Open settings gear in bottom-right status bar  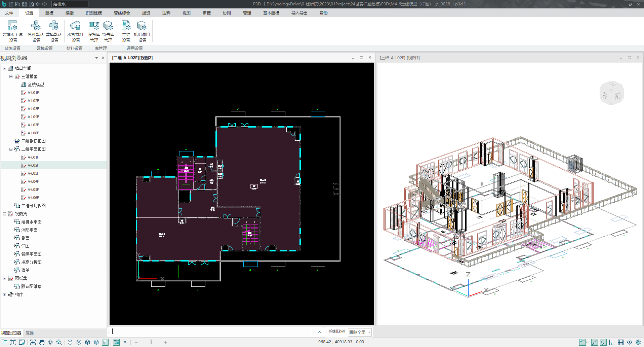pos(638,342)
